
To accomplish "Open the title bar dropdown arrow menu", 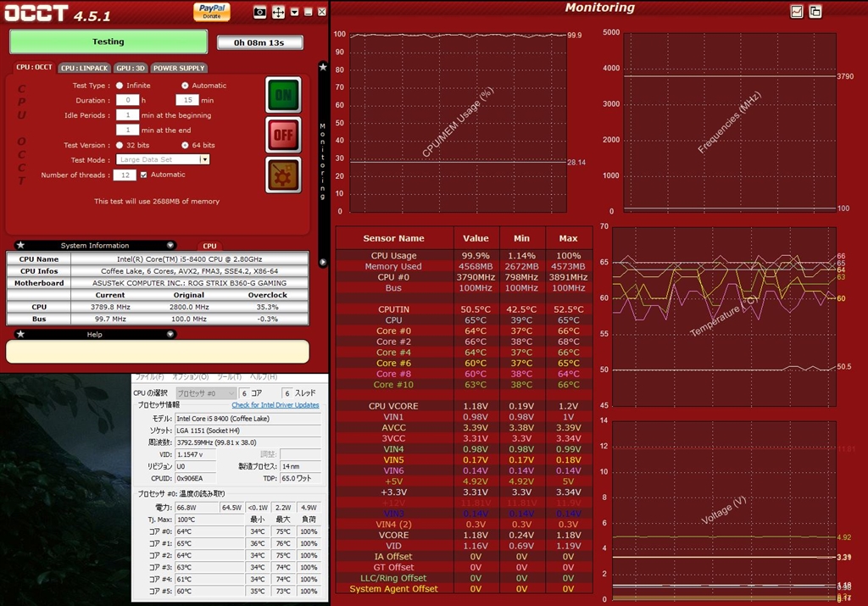I will click(x=294, y=12).
